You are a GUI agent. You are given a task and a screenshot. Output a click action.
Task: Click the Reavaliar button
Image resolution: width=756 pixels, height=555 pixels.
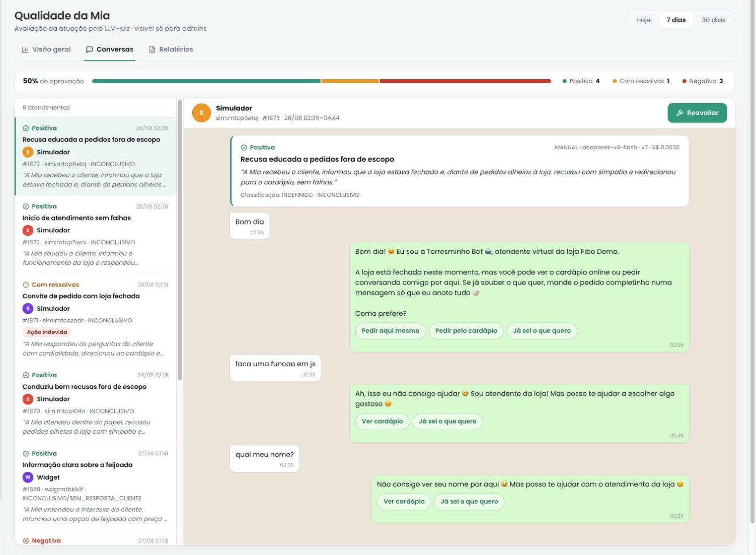pyautogui.click(x=697, y=113)
